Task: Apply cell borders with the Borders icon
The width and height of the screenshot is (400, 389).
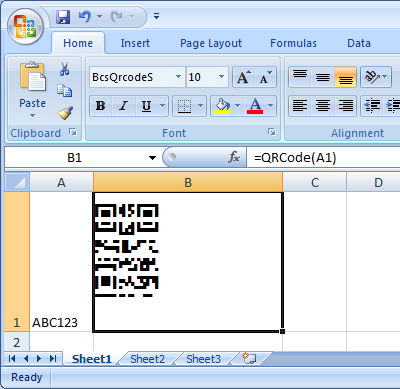Action: [184, 106]
